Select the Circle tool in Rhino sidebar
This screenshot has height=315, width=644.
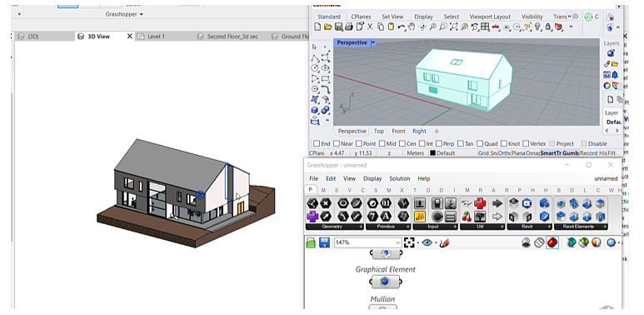[315, 68]
